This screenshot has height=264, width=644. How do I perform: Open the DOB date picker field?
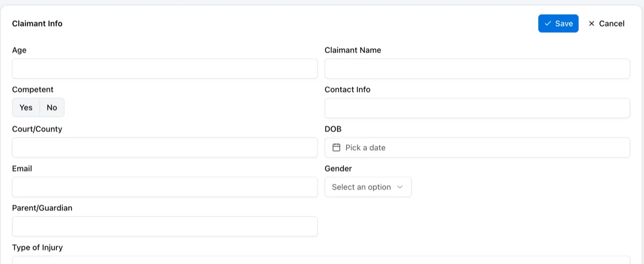[477, 148]
